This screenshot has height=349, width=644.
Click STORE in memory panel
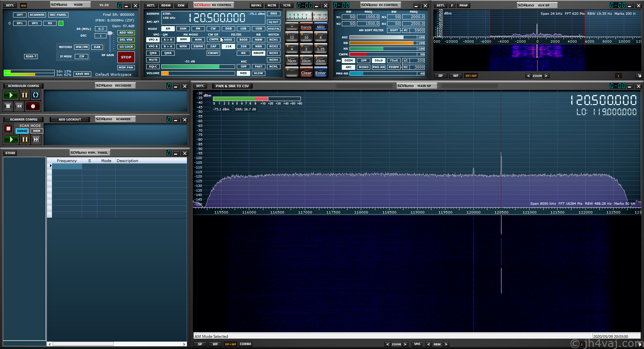pyautogui.click(x=10, y=153)
